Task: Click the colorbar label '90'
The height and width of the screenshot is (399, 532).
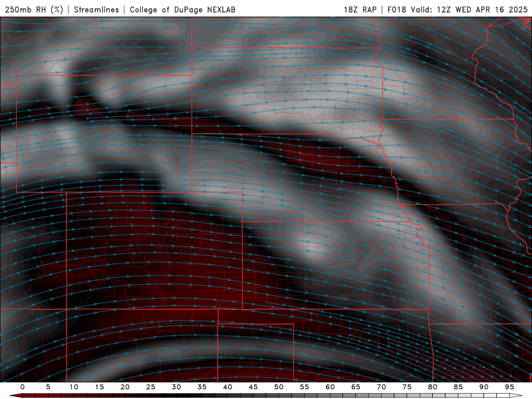Action: tap(484, 387)
